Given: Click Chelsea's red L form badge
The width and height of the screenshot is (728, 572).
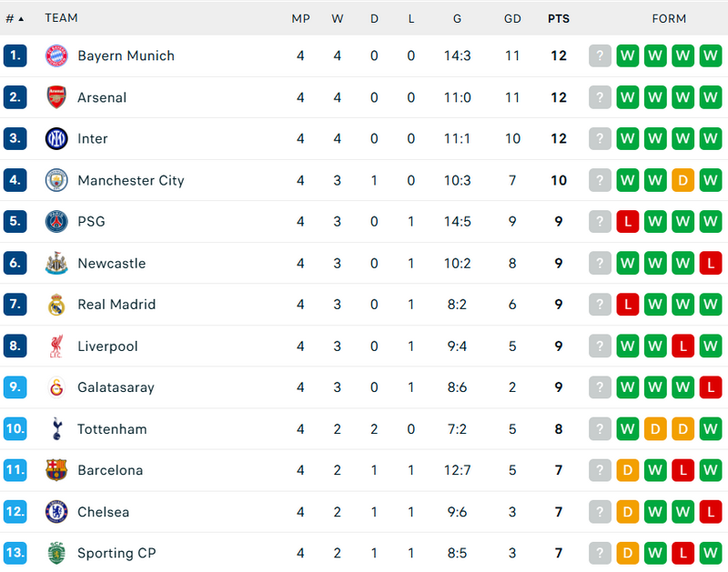Looking at the screenshot, I should click(711, 512).
